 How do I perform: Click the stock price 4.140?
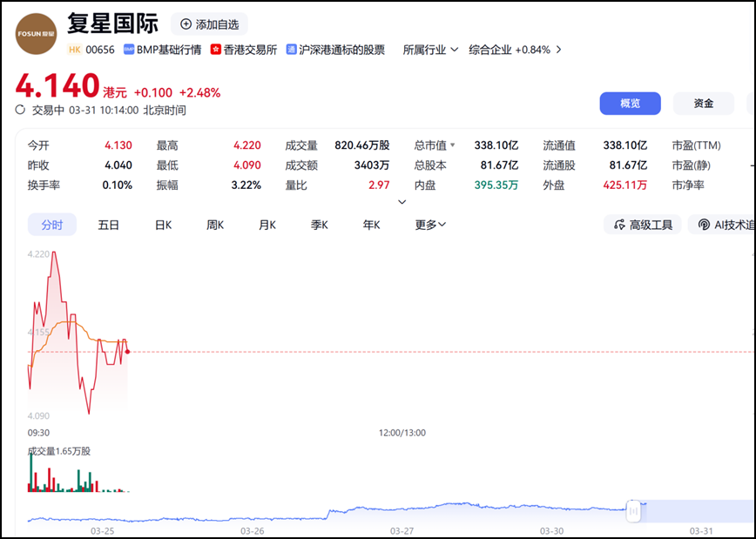(x=57, y=85)
